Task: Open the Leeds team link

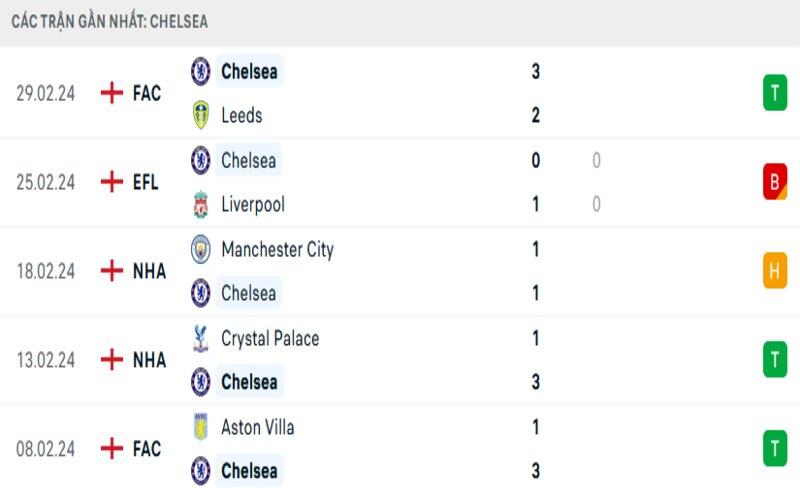Action: [241, 115]
